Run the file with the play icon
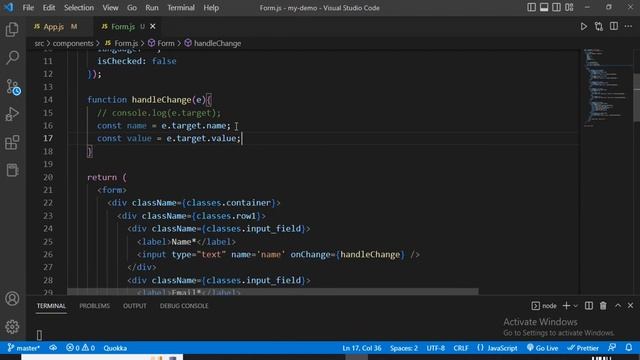Image resolution: width=640 pixels, height=360 pixels. pyautogui.click(x=584, y=27)
